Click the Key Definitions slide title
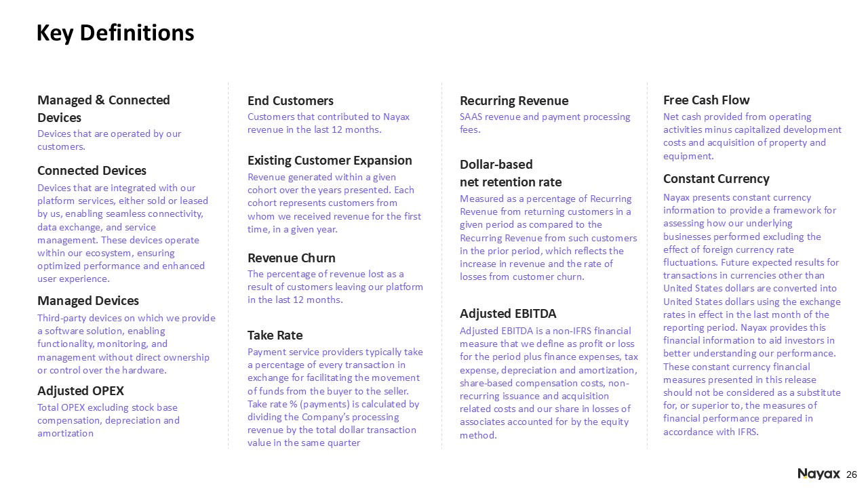This screenshot has height=488, width=868. tap(115, 33)
